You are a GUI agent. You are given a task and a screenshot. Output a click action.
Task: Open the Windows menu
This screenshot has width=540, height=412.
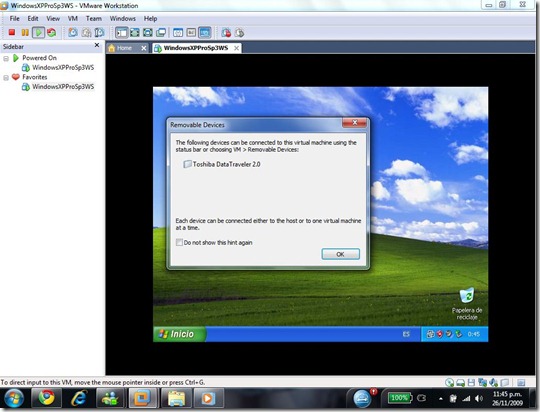point(123,19)
